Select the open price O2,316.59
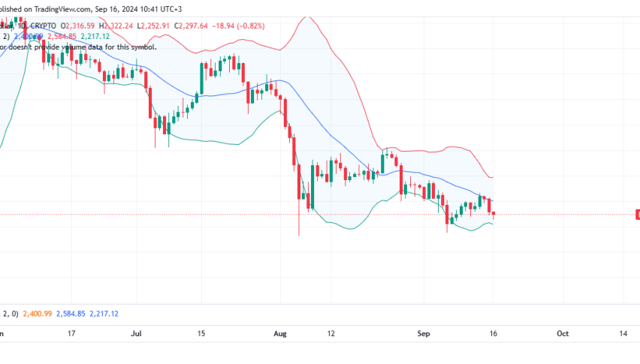Viewport: 640px width, 364px height. 77,26
